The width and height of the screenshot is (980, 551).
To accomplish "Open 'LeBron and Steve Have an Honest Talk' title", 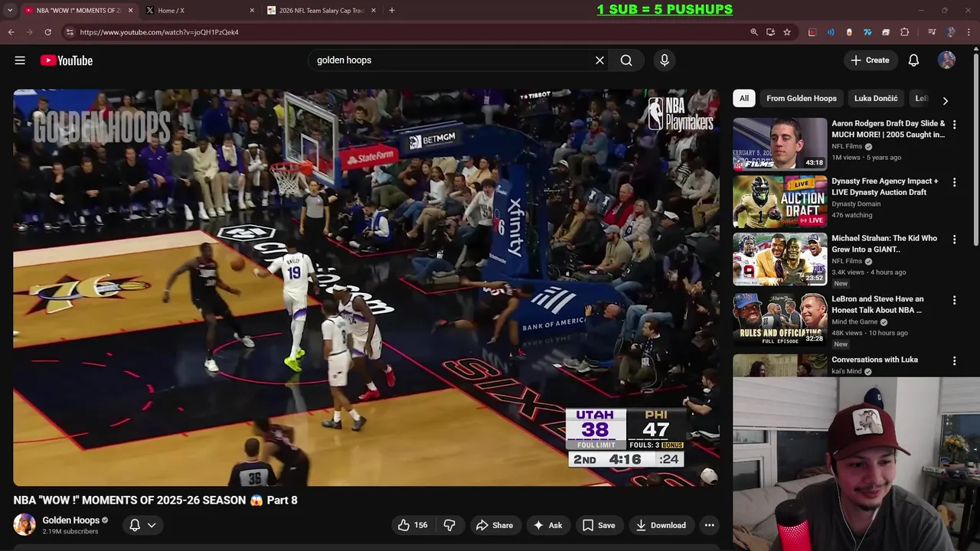I will point(877,305).
